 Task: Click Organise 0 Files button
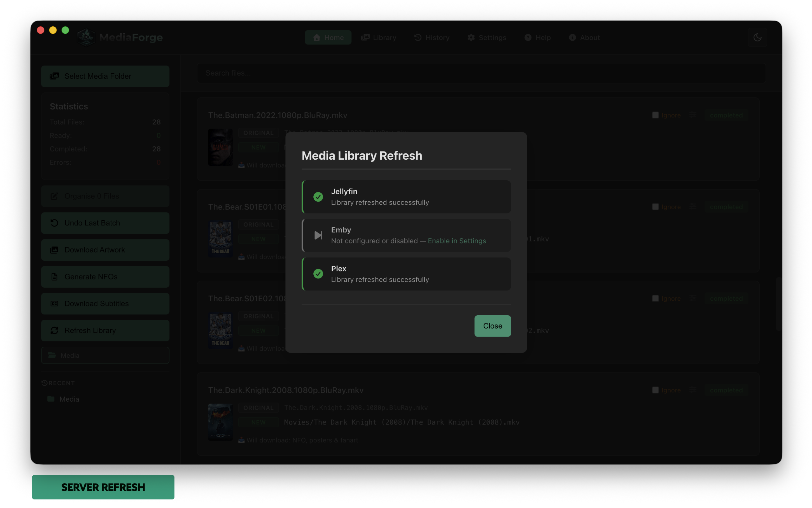105,196
